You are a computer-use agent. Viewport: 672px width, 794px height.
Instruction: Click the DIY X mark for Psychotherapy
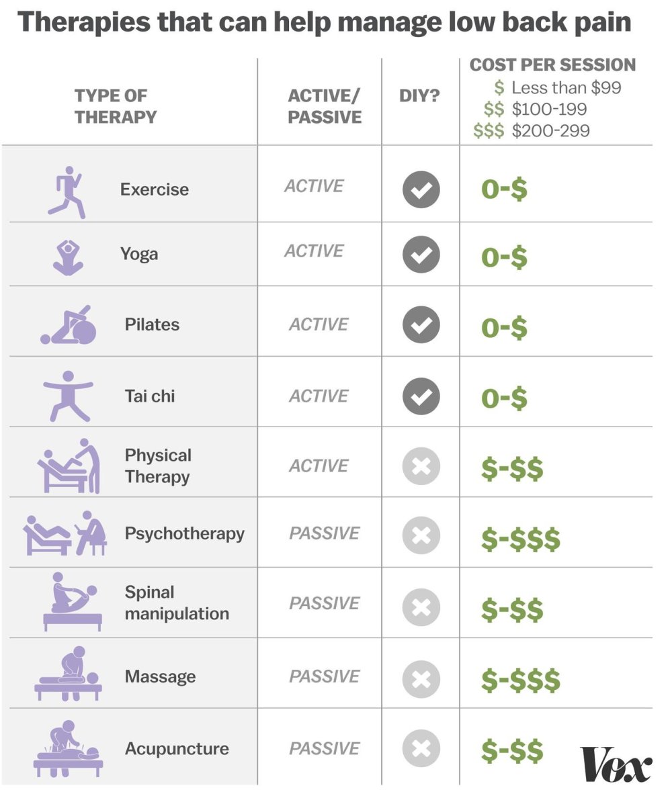coord(421,536)
